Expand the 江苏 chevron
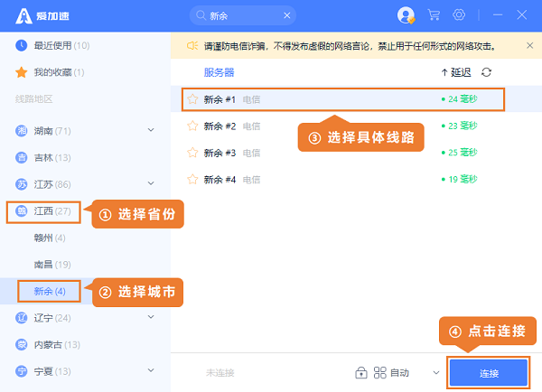 pos(151,183)
